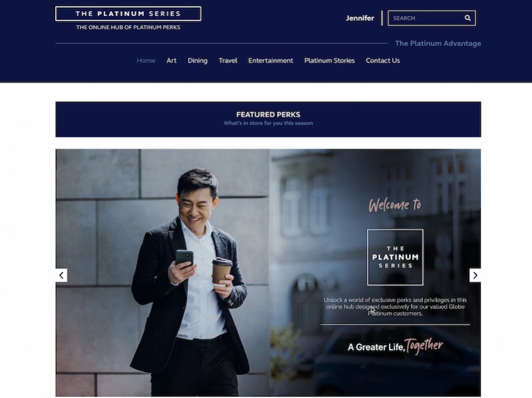Open the Art menu item

pyautogui.click(x=171, y=61)
